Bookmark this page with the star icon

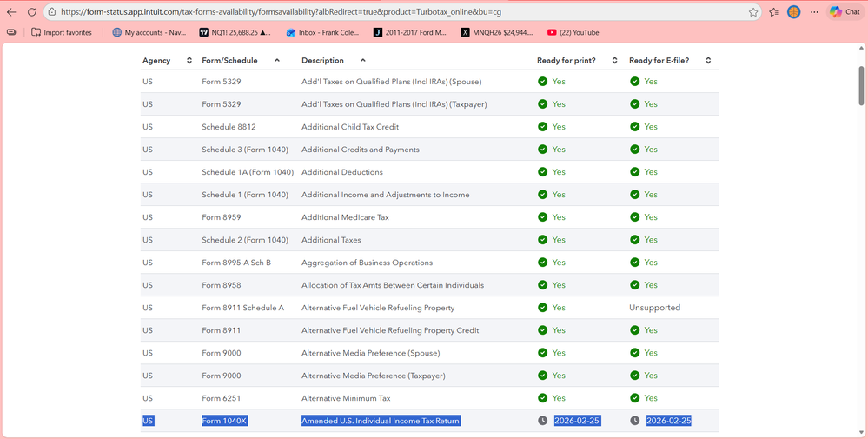point(752,11)
